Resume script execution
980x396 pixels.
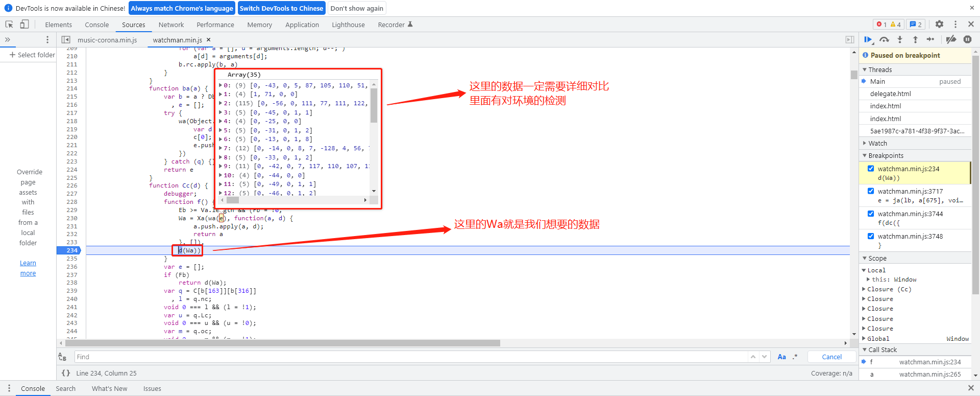(x=868, y=40)
